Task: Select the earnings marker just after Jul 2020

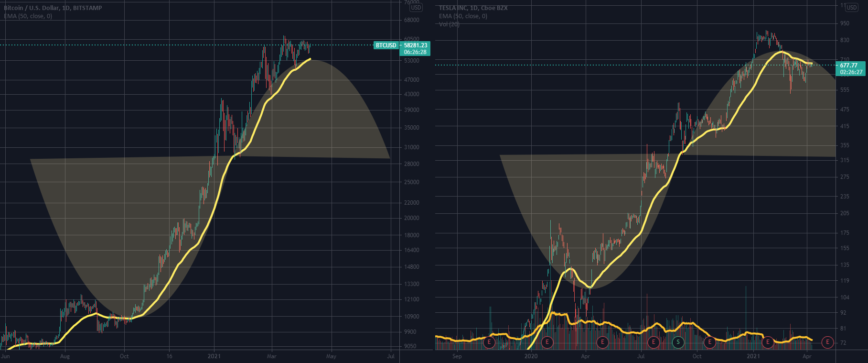Action: 654,342
